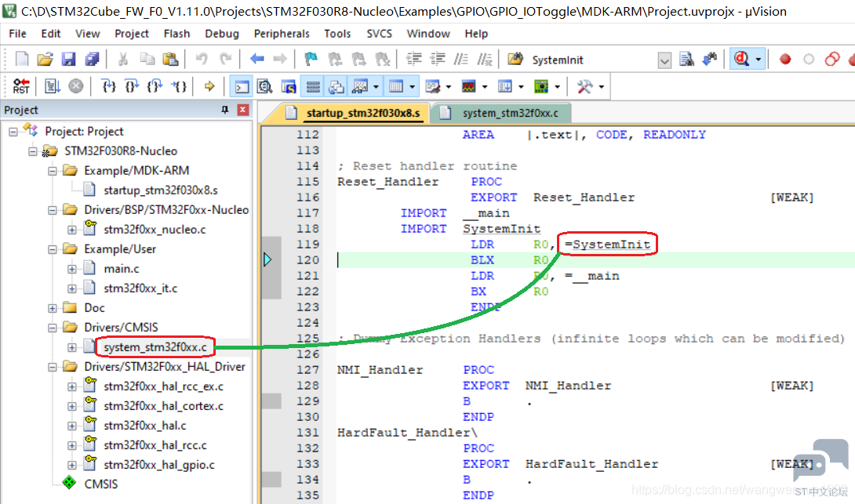The width and height of the screenshot is (855, 504).
Task: Pin the Project panel with pushpin icon
Action: pyautogui.click(x=224, y=110)
